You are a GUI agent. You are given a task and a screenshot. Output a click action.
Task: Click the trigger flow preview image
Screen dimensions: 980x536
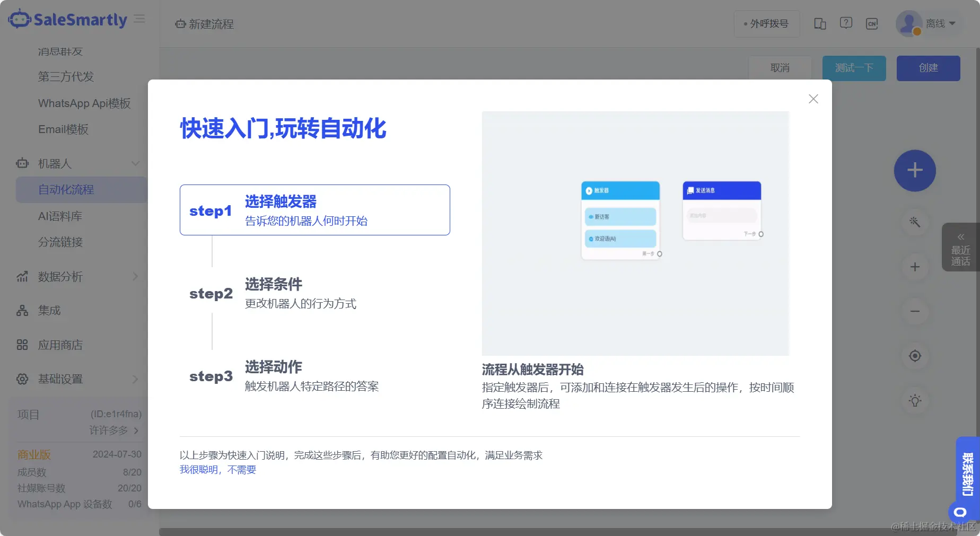pyautogui.click(x=635, y=233)
